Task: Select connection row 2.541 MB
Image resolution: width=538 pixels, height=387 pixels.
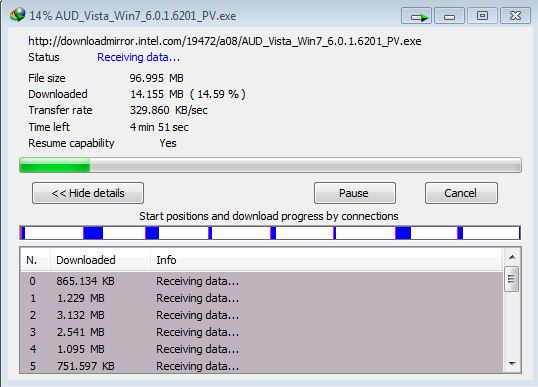Action: pos(261,332)
